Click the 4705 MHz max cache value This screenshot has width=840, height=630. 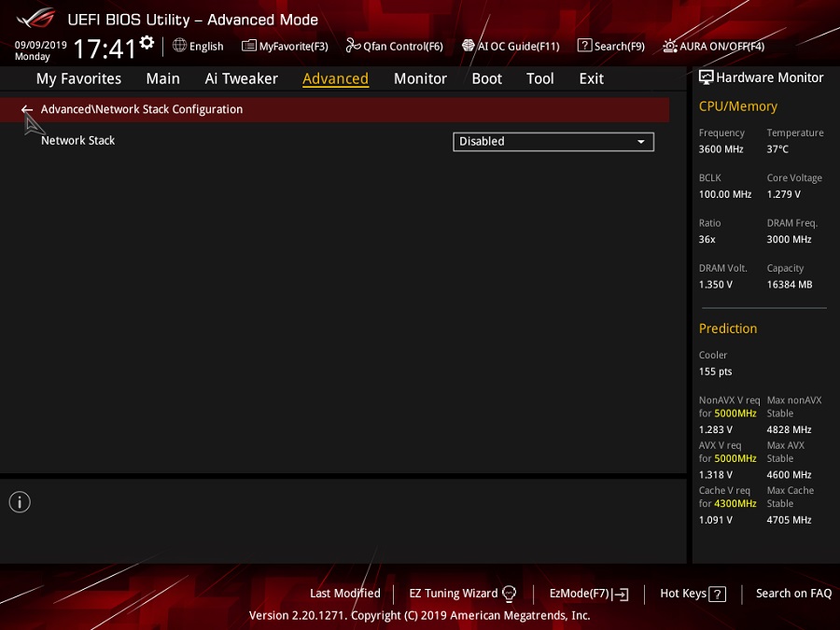pos(789,520)
